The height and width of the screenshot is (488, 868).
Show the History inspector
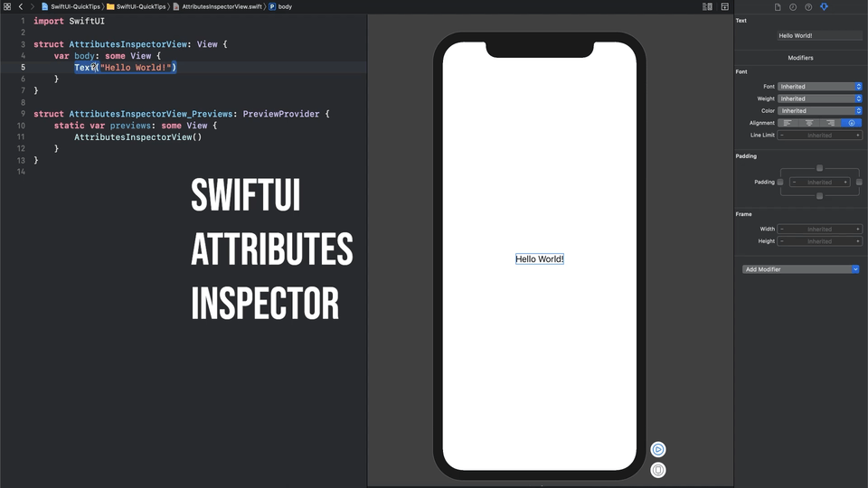pos(793,7)
